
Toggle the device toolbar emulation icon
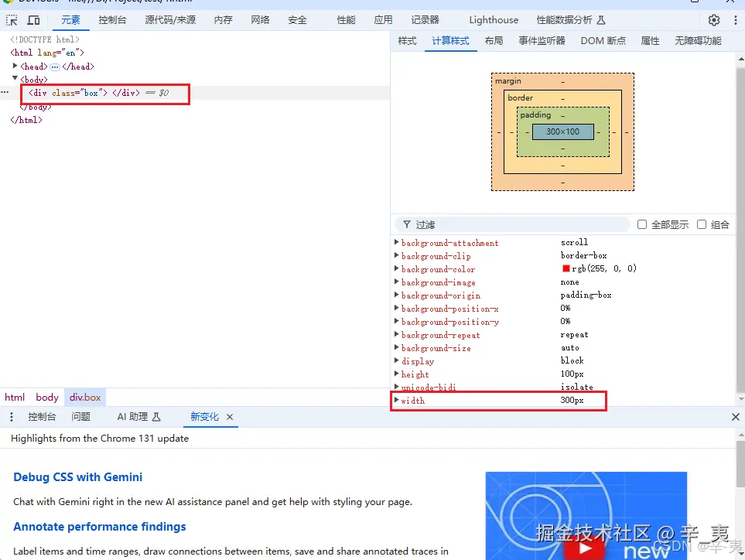(32, 19)
